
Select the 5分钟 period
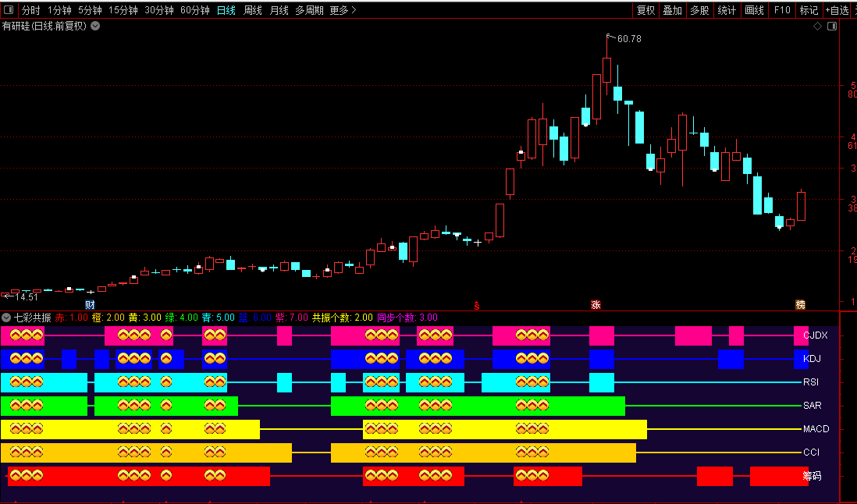(x=90, y=10)
